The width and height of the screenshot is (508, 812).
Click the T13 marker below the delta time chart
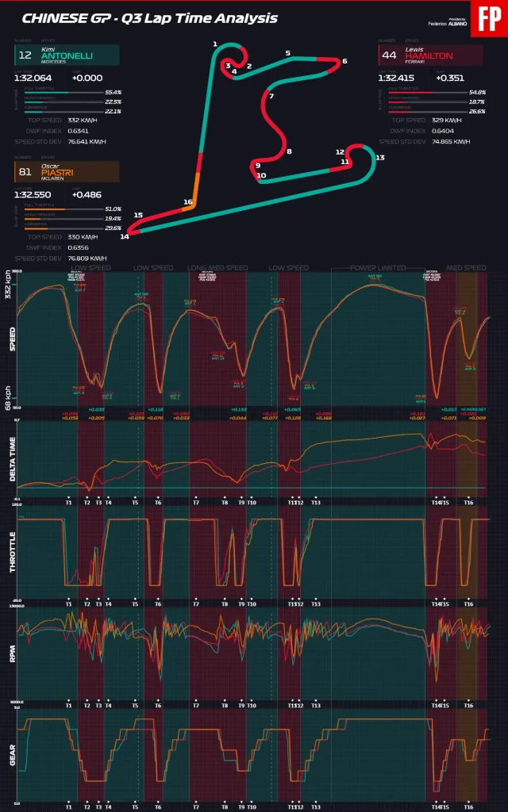315,502
